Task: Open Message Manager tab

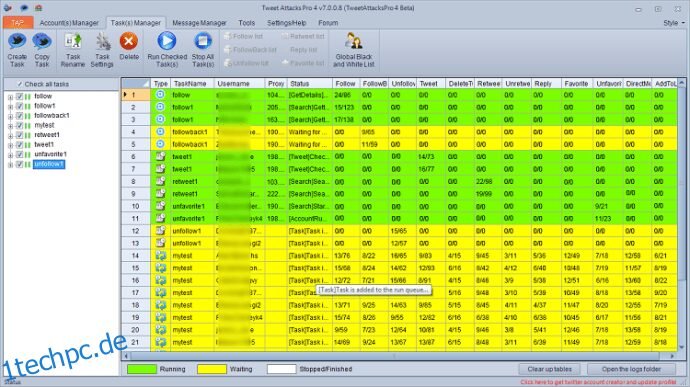Action: point(199,23)
